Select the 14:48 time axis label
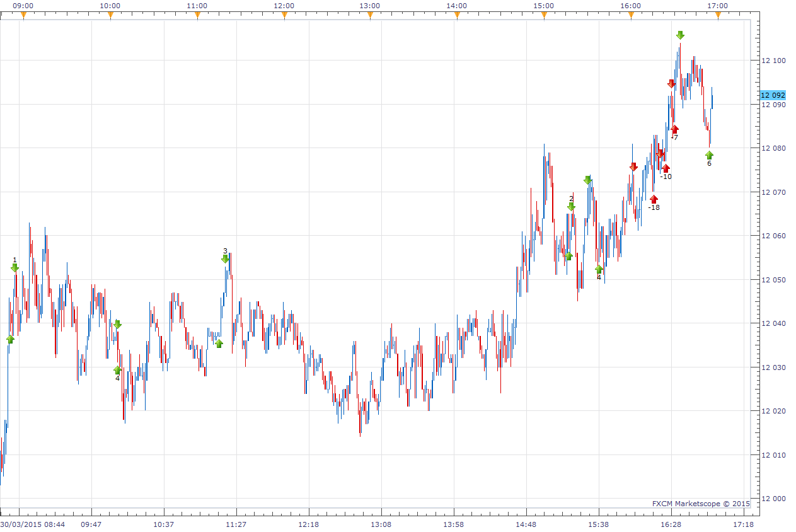796x532 pixels. [526, 524]
